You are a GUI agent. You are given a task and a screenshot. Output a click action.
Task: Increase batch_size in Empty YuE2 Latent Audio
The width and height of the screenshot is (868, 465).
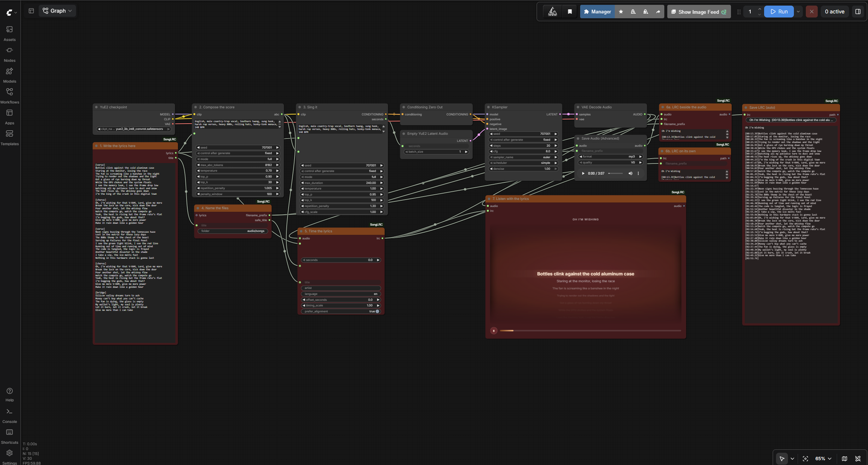click(x=466, y=152)
